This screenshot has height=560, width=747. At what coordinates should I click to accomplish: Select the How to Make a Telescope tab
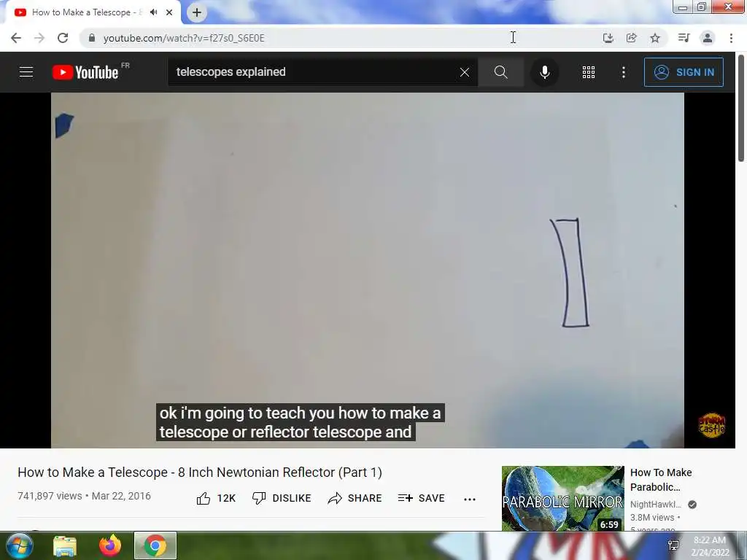click(87, 12)
